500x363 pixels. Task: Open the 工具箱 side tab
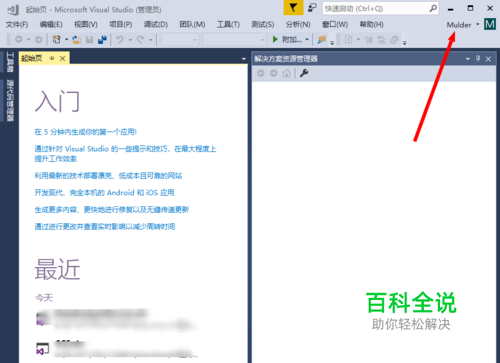[x=10, y=62]
